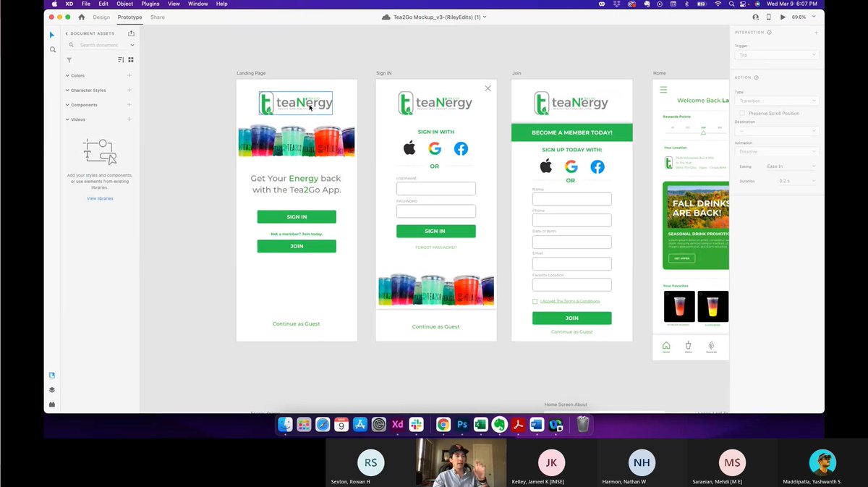
Task: Click the Action info icon
Action: click(x=756, y=77)
